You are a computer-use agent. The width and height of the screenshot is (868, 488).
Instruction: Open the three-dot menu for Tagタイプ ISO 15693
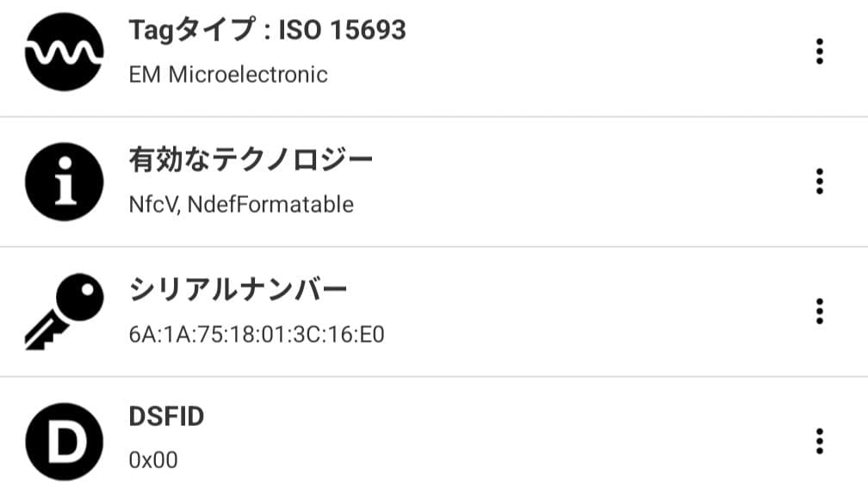(819, 52)
